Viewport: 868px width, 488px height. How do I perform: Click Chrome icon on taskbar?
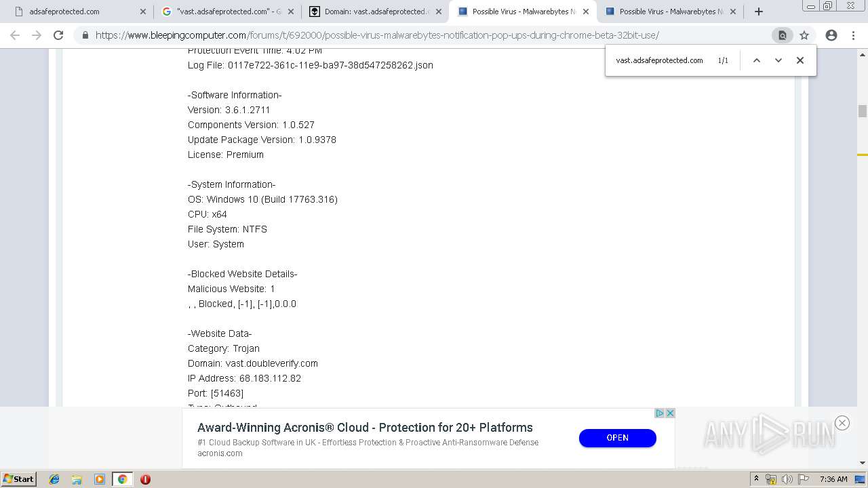(x=122, y=479)
